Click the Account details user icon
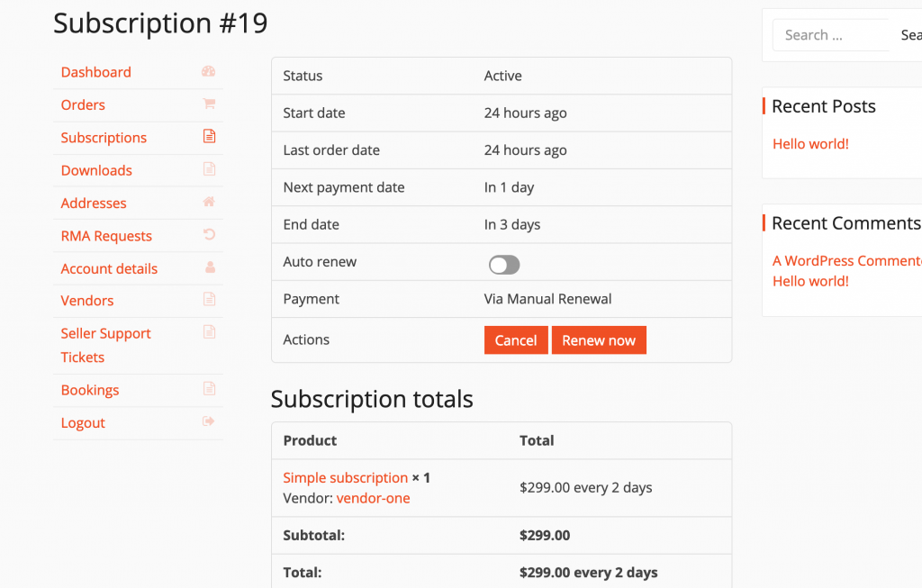922x588 pixels. (x=210, y=267)
